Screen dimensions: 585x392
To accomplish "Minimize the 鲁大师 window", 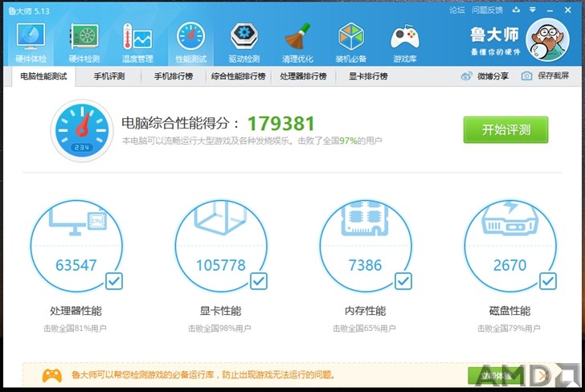I will tap(550, 10).
